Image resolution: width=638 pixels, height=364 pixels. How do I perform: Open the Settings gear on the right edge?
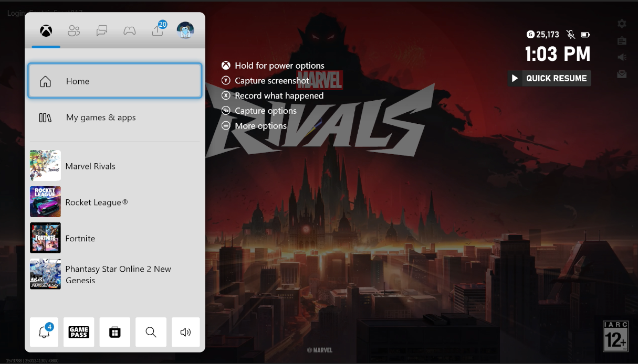pyautogui.click(x=622, y=24)
